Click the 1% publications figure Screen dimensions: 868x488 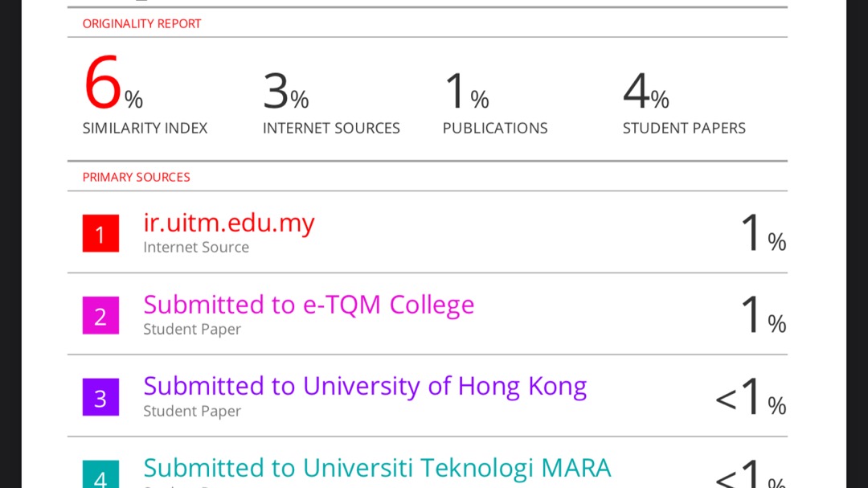pyautogui.click(x=466, y=92)
